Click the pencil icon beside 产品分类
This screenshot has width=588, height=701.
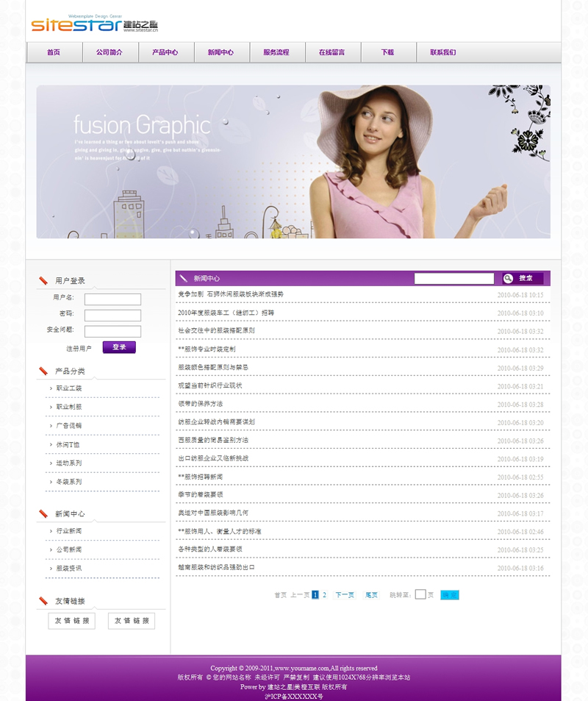coord(43,371)
